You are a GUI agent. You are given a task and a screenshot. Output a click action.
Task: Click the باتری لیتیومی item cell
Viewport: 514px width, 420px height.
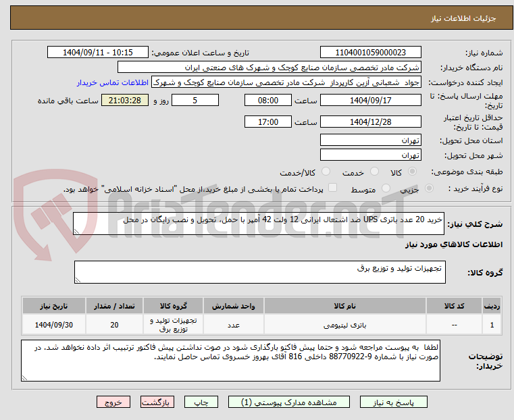(x=345, y=325)
